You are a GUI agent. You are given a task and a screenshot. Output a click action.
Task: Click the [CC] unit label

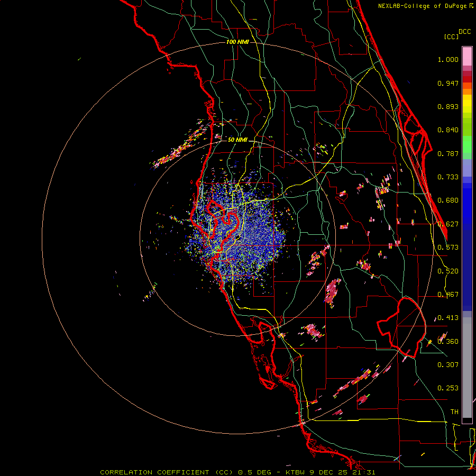click(451, 36)
